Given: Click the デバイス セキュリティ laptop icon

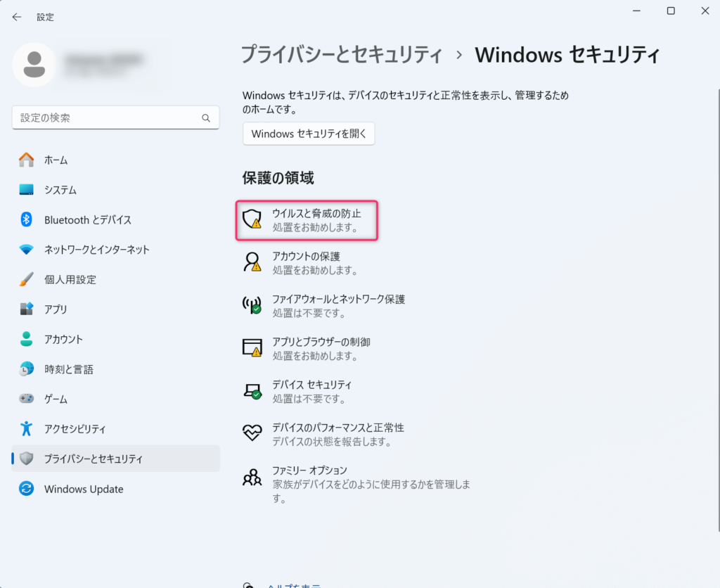Looking at the screenshot, I should coord(252,390).
